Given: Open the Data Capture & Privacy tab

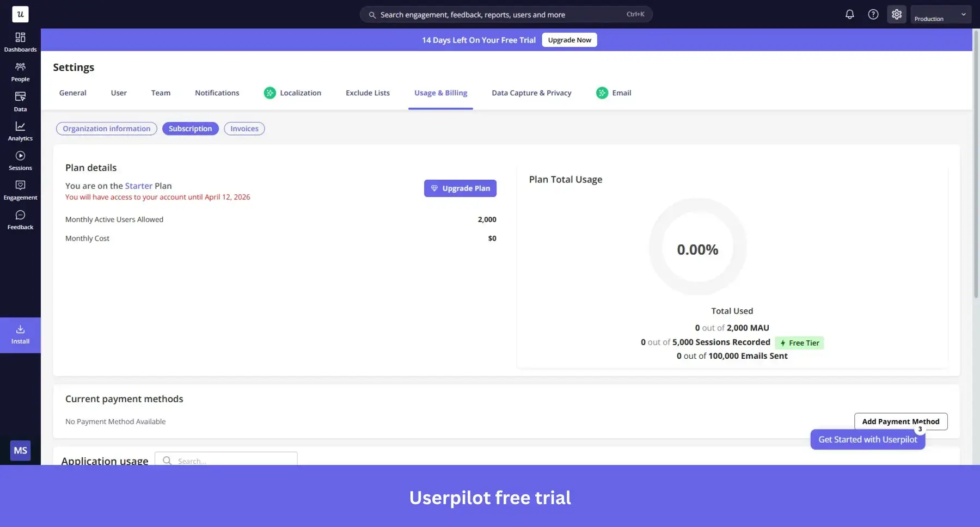Looking at the screenshot, I should tap(531, 93).
